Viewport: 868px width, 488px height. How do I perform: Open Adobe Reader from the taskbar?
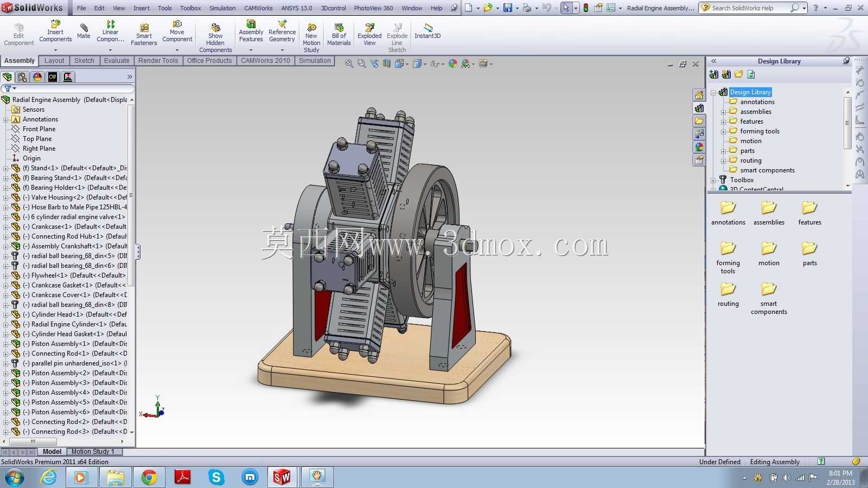[x=182, y=477]
